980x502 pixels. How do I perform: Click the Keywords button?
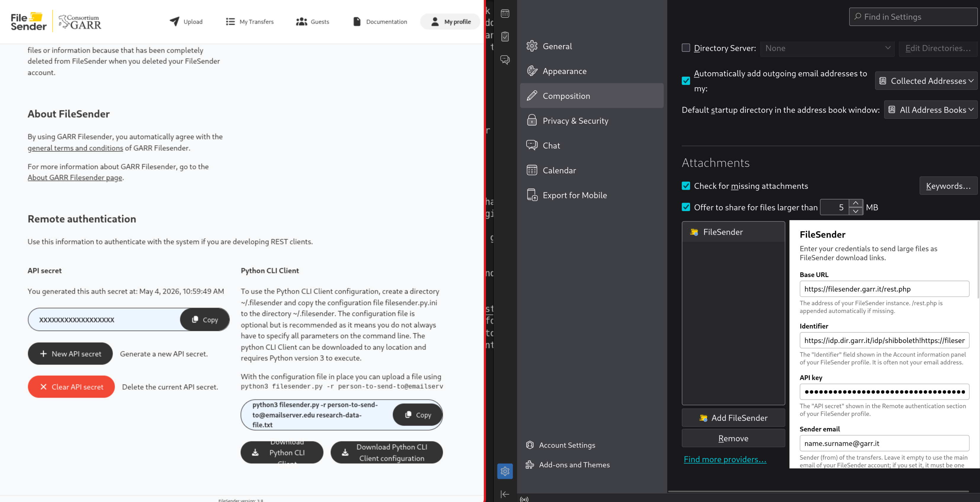[948, 186]
